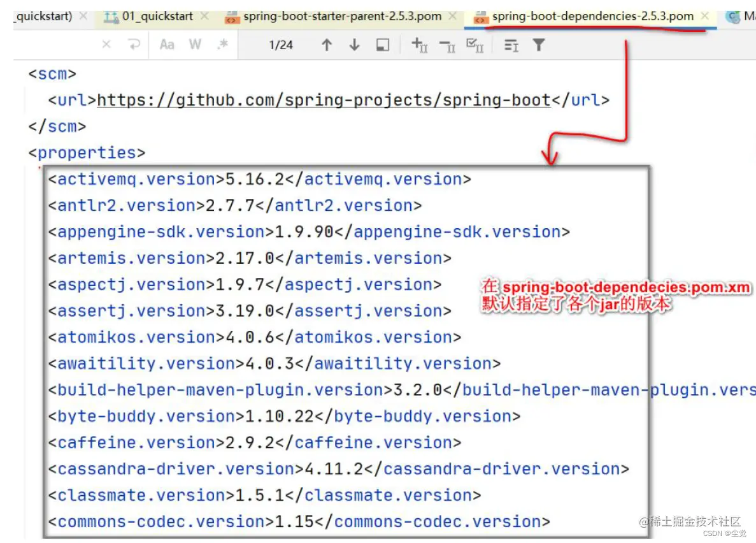Click the commons-codec.version 1.15 line
The image size is (756, 543).
[299, 522]
